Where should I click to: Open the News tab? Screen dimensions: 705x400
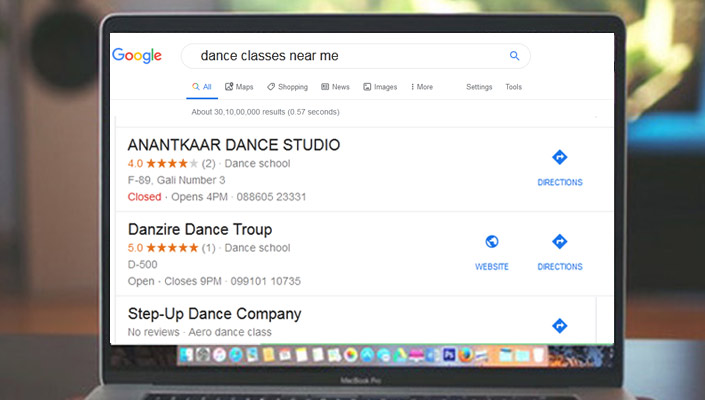coord(335,87)
